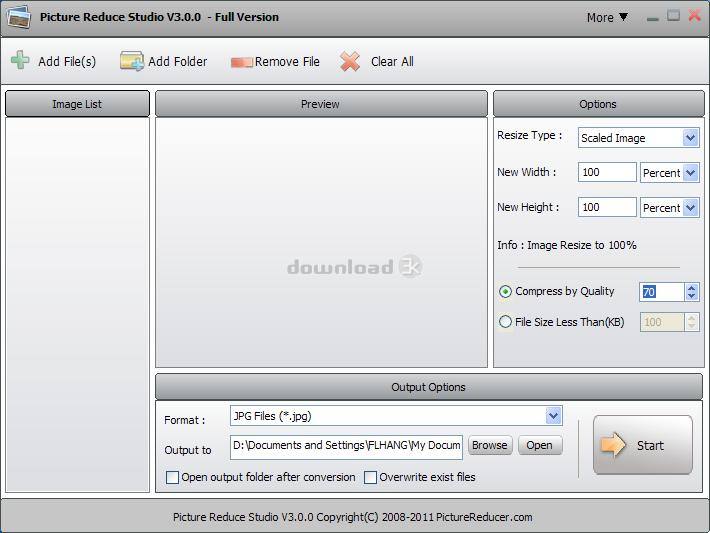Image resolution: width=710 pixels, height=533 pixels.
Task: Toggle Overwrite exist files checkbox
Action: pos(370,478)
